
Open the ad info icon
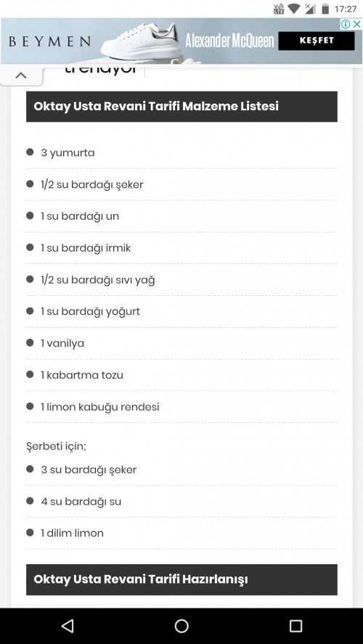[346, 24]
